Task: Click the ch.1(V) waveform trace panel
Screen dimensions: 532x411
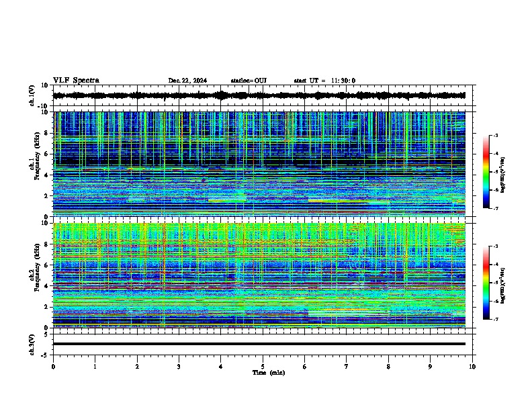Action: (263, 95)
